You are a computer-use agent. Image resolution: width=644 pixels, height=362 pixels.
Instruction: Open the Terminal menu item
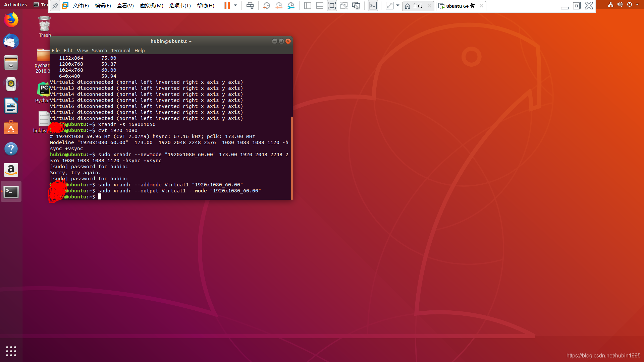click(x=121, y=50)
